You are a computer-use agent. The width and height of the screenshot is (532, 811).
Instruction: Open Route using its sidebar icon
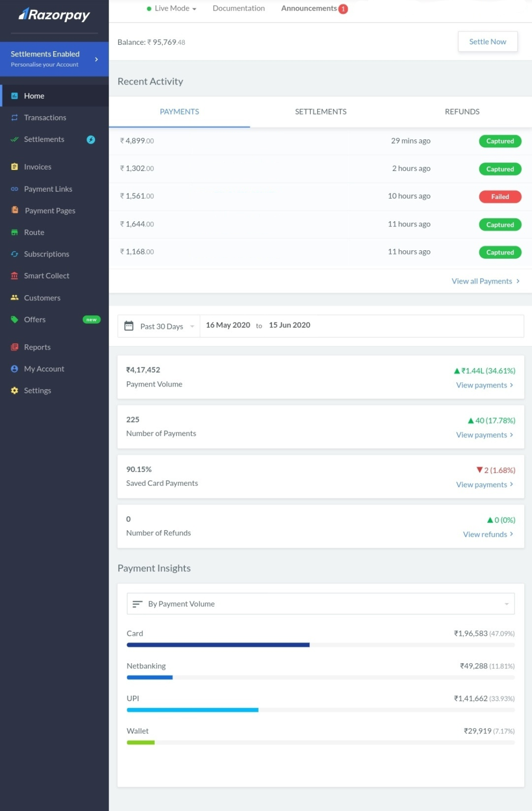click(15, 232)
